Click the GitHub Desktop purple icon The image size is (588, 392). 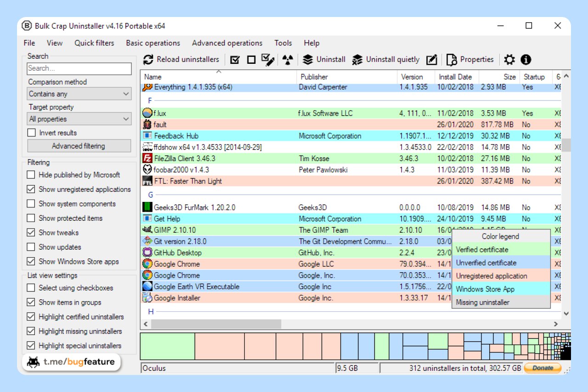147,252
